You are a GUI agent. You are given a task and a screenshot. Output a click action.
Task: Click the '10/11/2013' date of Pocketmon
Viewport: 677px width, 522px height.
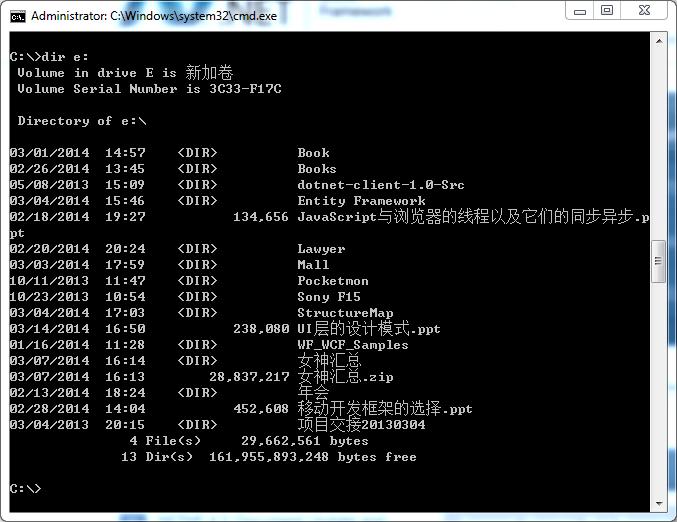tap(49, 281)
